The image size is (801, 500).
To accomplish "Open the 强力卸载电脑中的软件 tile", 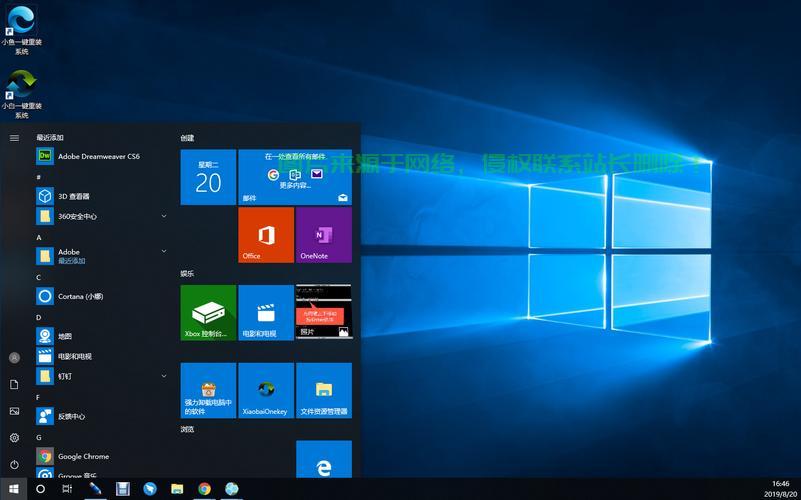I will tap(208, 391).
